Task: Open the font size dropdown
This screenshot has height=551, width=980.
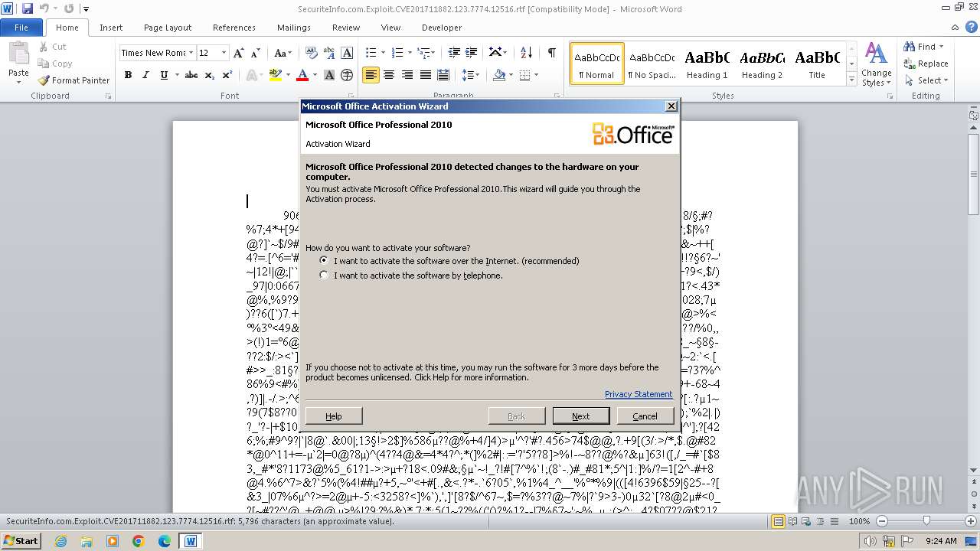Action: (224, 53)
